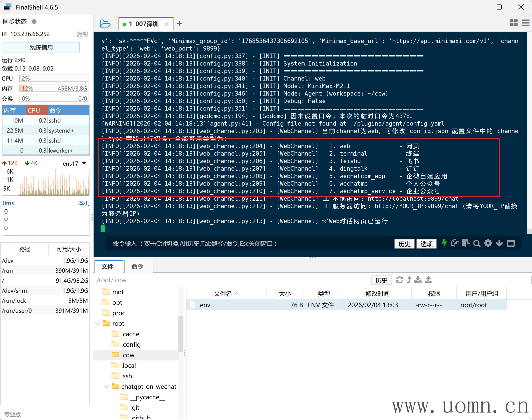Click the open folder connection manager icon

(x=105, y=24)
